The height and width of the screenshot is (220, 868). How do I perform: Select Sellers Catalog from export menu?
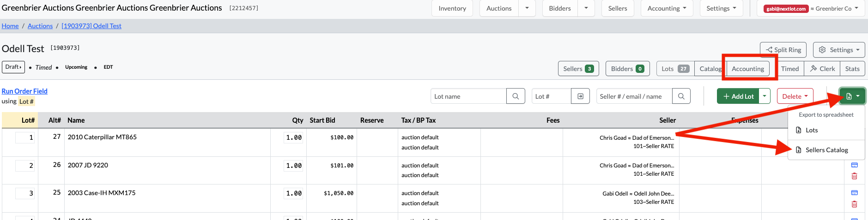(826, 150)
